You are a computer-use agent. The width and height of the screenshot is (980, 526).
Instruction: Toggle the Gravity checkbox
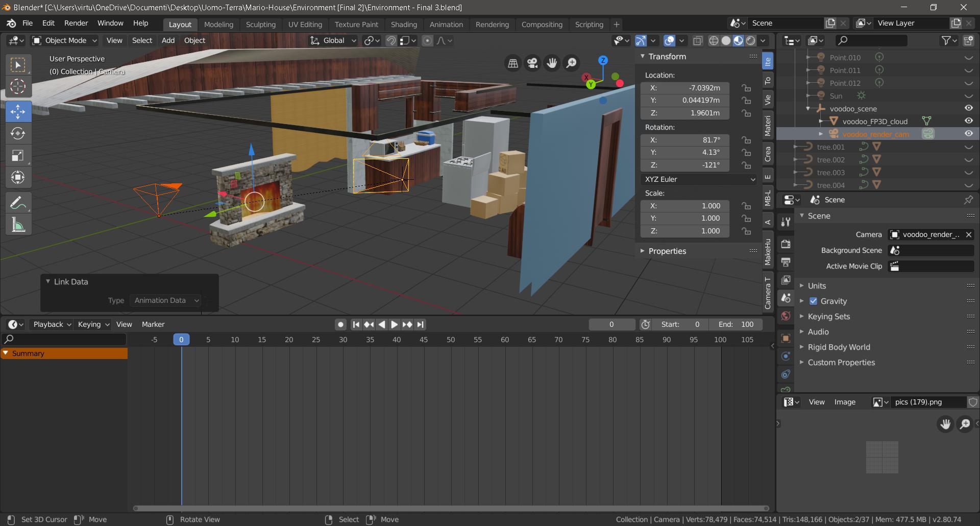click(x=814, y=301)
